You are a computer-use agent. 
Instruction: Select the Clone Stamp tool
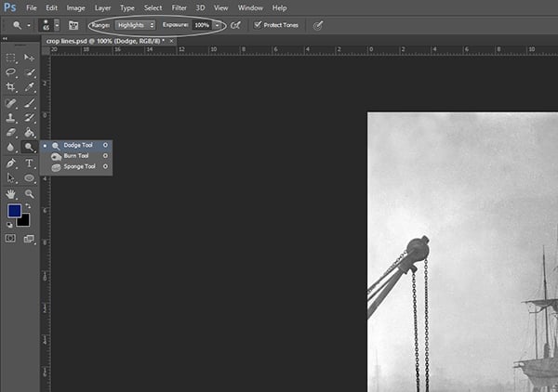[10, 118]
